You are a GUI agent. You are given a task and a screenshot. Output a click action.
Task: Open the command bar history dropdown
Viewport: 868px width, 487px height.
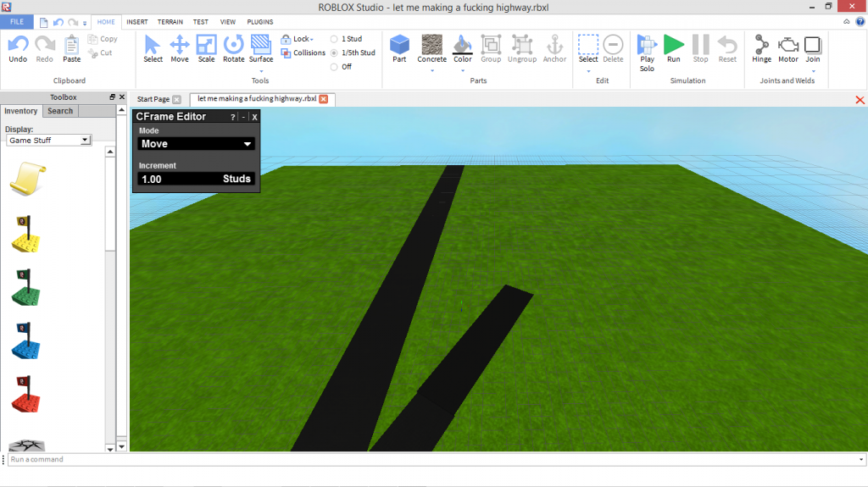click(x=861, y=459)
